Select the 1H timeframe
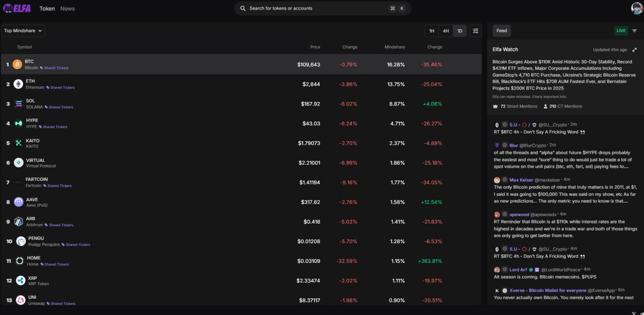The image size is (644, 315). point(431,31)
